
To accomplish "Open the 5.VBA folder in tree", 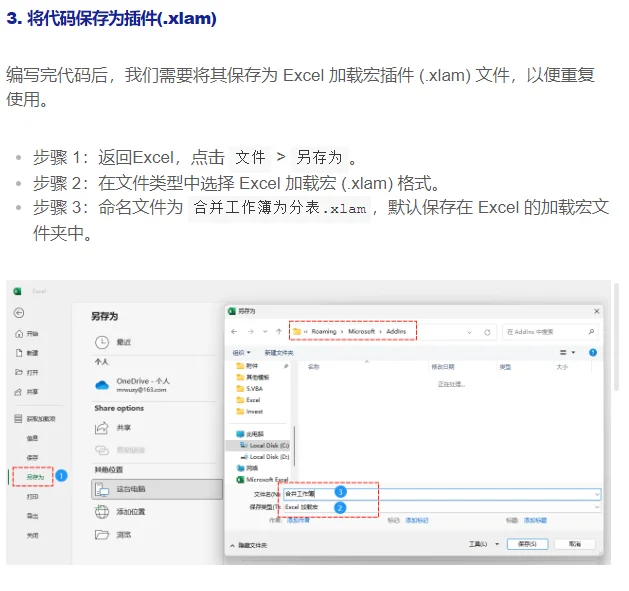I will pos(250,388).
